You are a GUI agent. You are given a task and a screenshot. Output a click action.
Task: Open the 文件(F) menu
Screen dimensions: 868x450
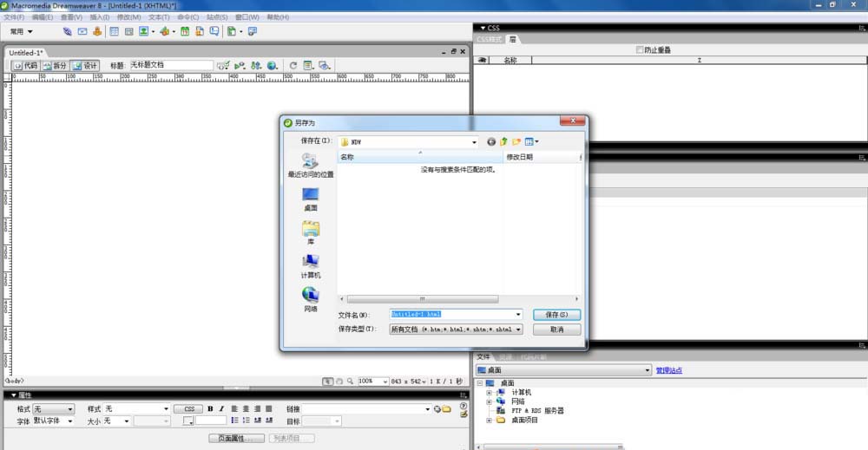click(14, 17)
